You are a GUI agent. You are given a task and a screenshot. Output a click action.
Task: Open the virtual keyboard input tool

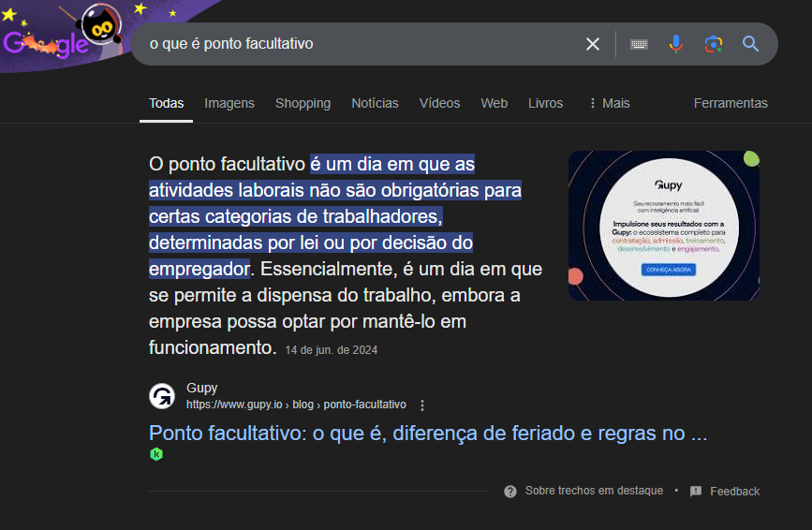pos(640,44)
